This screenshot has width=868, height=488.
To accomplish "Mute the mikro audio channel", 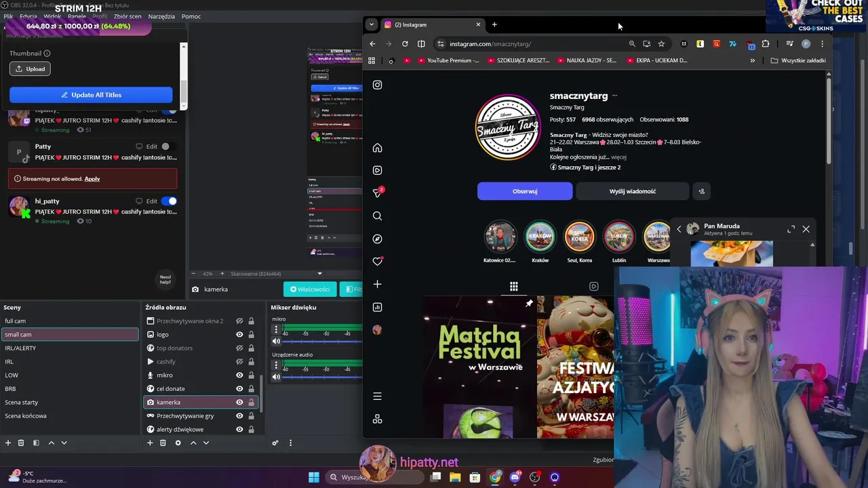I will pyautogui.click(x=276, y=341).
